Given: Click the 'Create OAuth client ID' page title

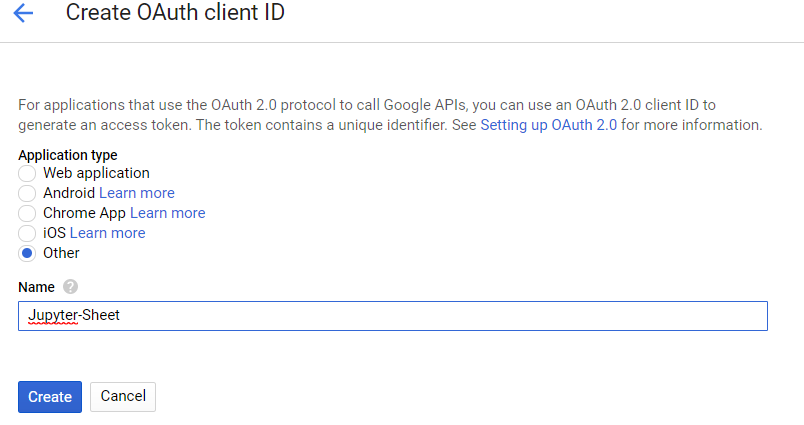Looking at the screenshot, I should [x=175, y=12].
